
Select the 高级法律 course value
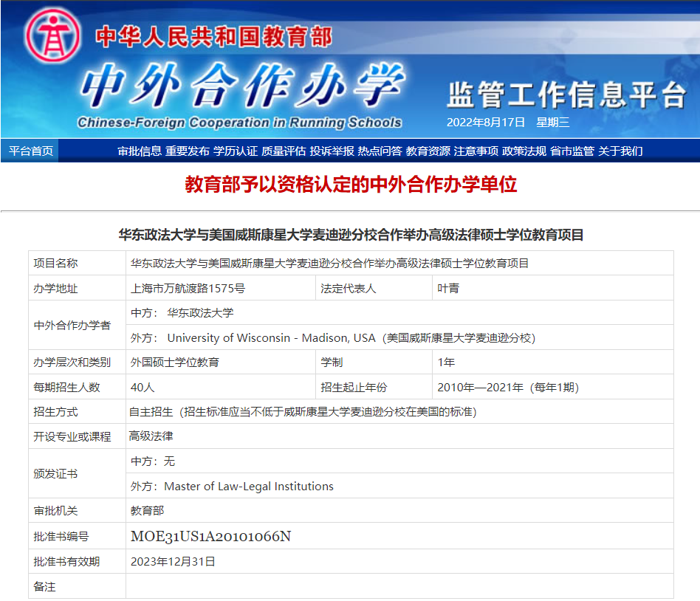151,436
